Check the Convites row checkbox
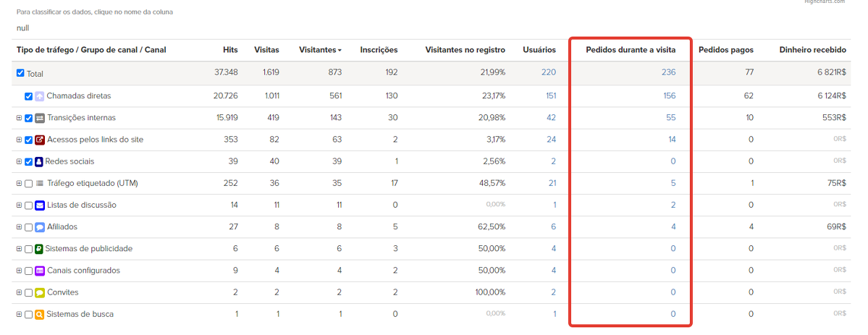 coord(28,293)
